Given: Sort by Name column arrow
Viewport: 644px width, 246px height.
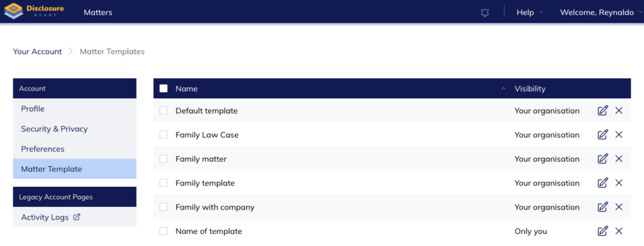Looking at the screenshot, I should click(x=504, y=89).
